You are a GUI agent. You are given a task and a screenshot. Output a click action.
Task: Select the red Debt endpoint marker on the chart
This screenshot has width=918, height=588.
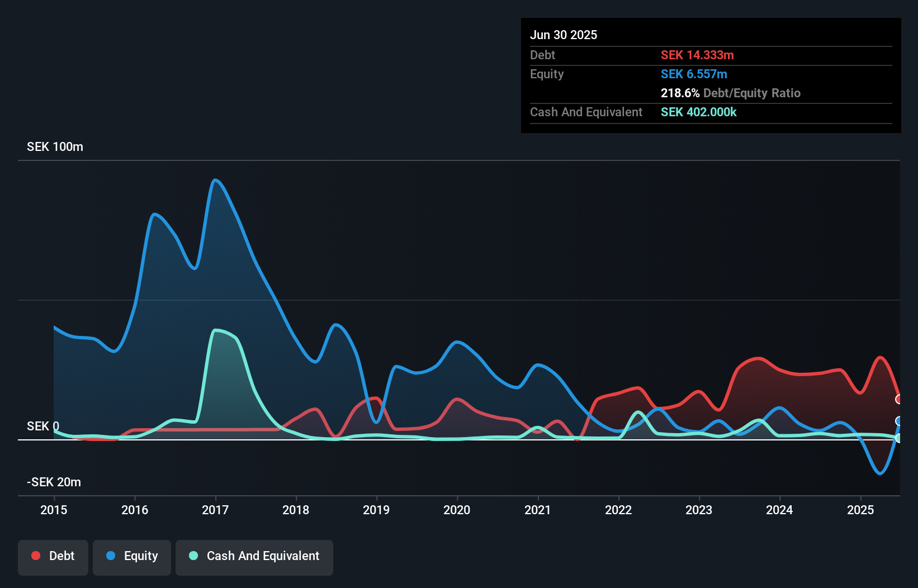pyautogui.click(x=898, y=400)
